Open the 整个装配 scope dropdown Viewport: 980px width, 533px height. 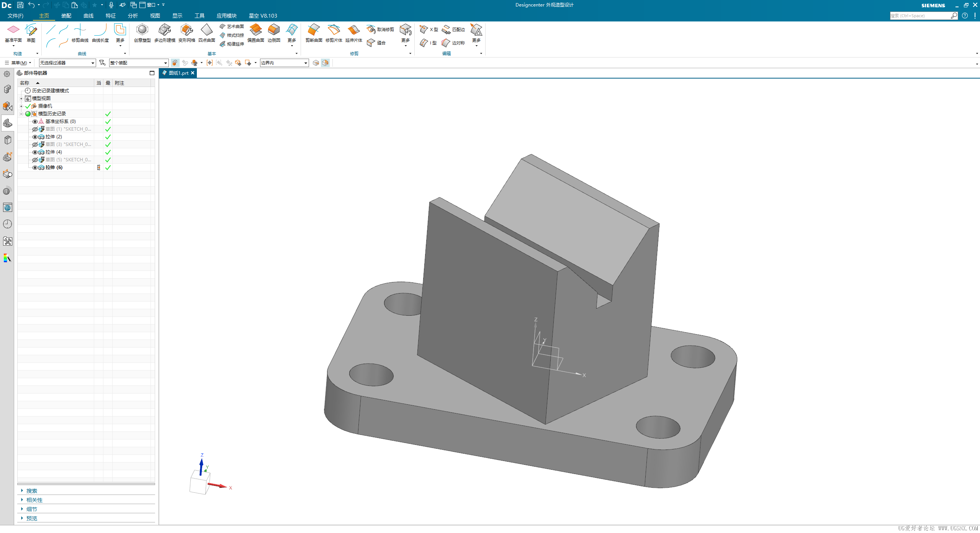[139, 63]
